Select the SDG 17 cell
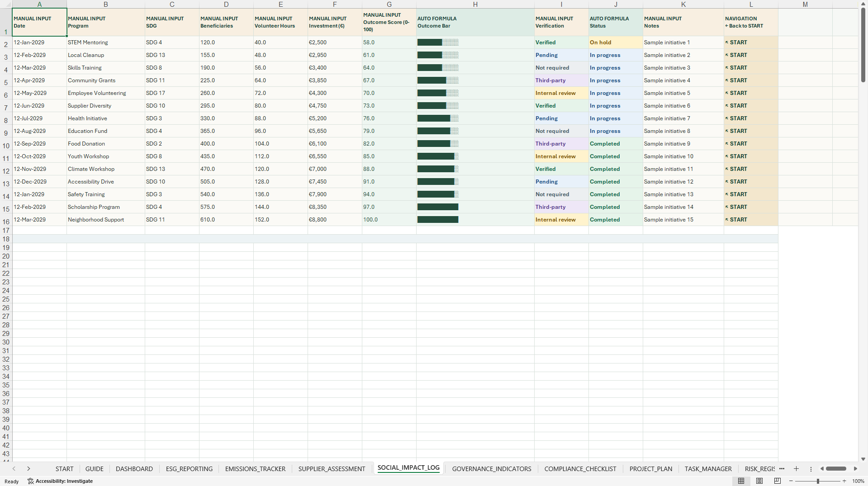The height and width of the screenshot is (486, 868). tap(172, 93)
